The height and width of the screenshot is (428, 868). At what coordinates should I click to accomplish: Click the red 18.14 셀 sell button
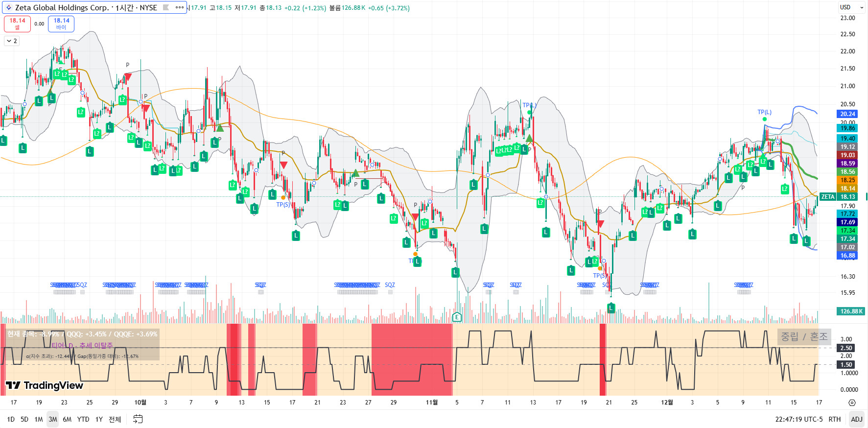pos(17,24)
